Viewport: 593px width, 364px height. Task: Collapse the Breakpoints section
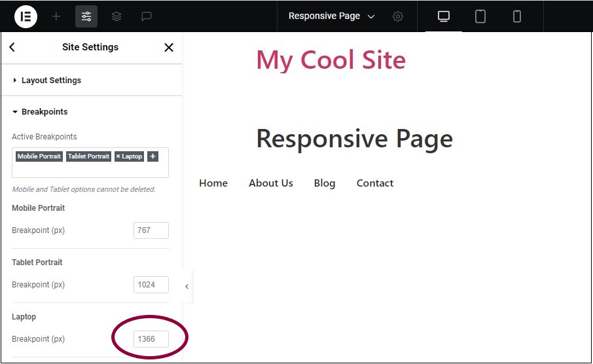coord(44,112)
